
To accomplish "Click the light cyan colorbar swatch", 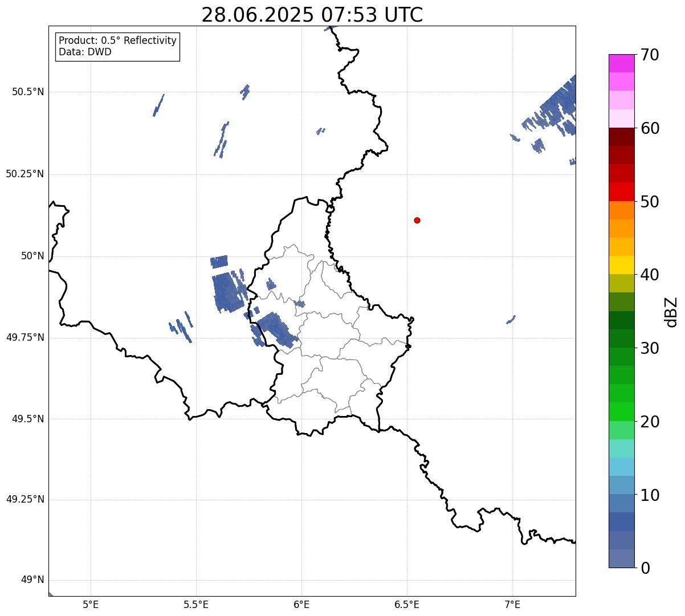I will pyautogui.click(x=621, y=448).
